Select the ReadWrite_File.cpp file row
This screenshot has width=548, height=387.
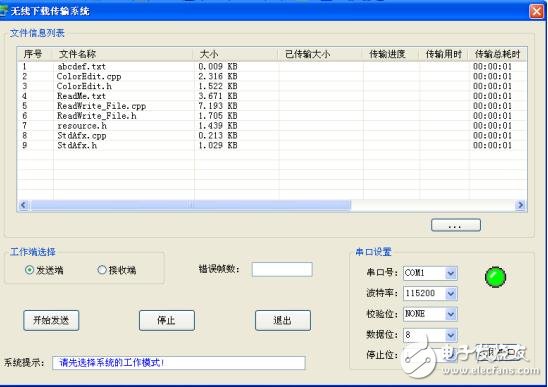pos(272,106)
